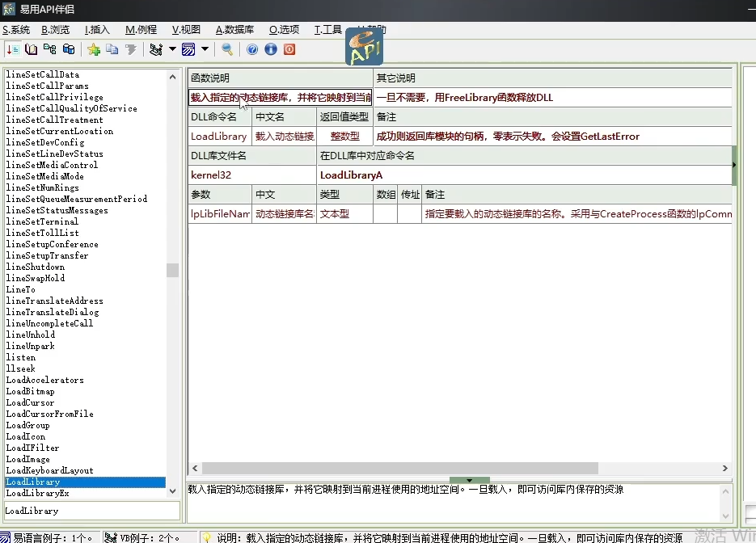Screen dimensions: 756x543
Task: Click VB example icon in status bar
Action: [x=111, y=537]
